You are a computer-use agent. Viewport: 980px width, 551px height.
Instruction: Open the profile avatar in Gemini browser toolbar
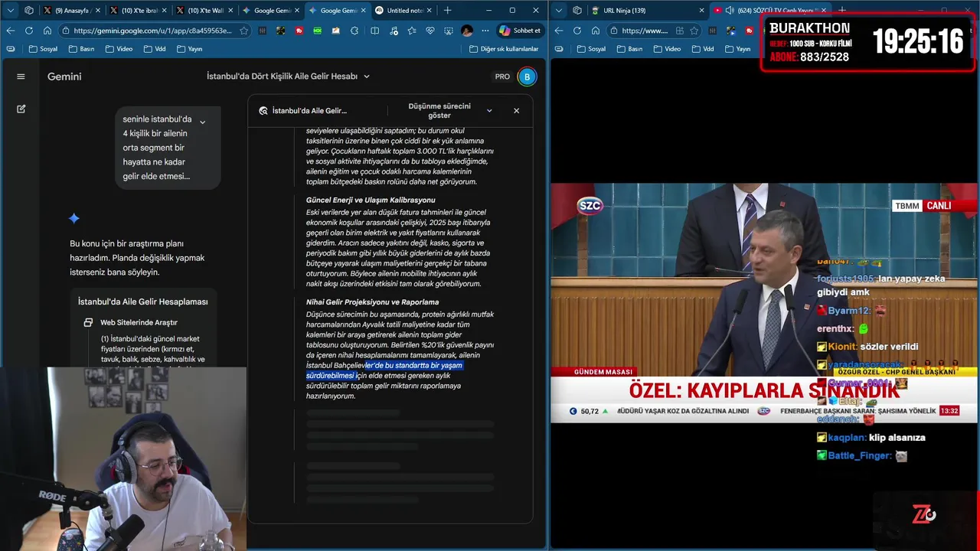click(466, 31)
